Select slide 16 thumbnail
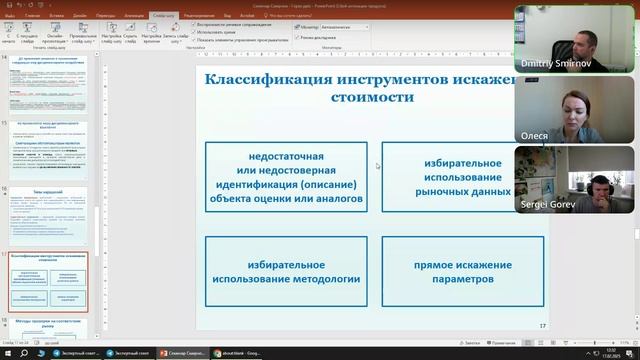The height and width of the screenshot is (360, 640). (48, 216)
